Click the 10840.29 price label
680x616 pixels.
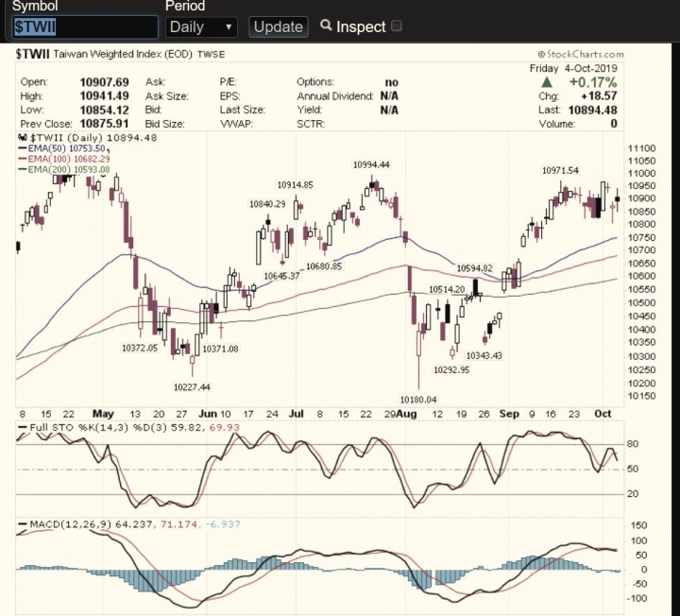click(x=267, y=204)
